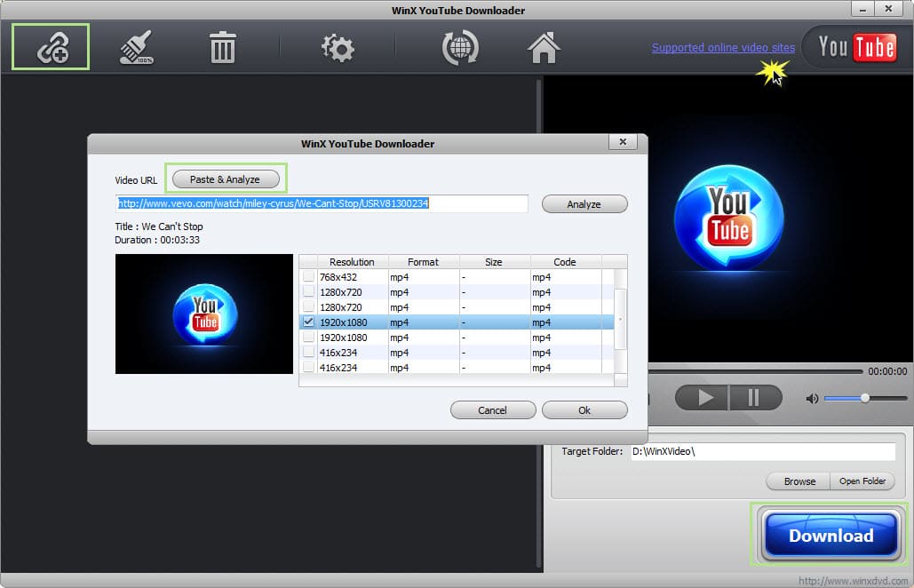Screen dimensions: 914x588
Task: Close the WinX YouTube Downloader dialog
Action: pos(623,141)
